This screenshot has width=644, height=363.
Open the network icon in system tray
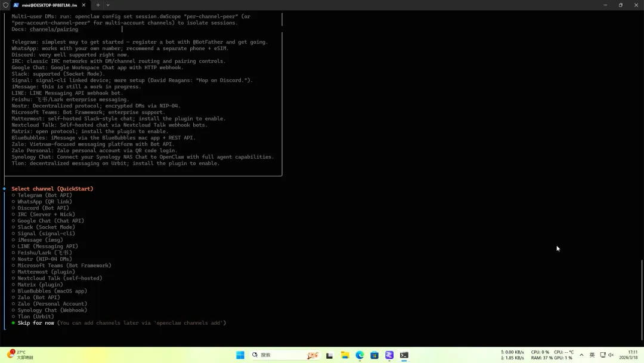click(603, 355)
